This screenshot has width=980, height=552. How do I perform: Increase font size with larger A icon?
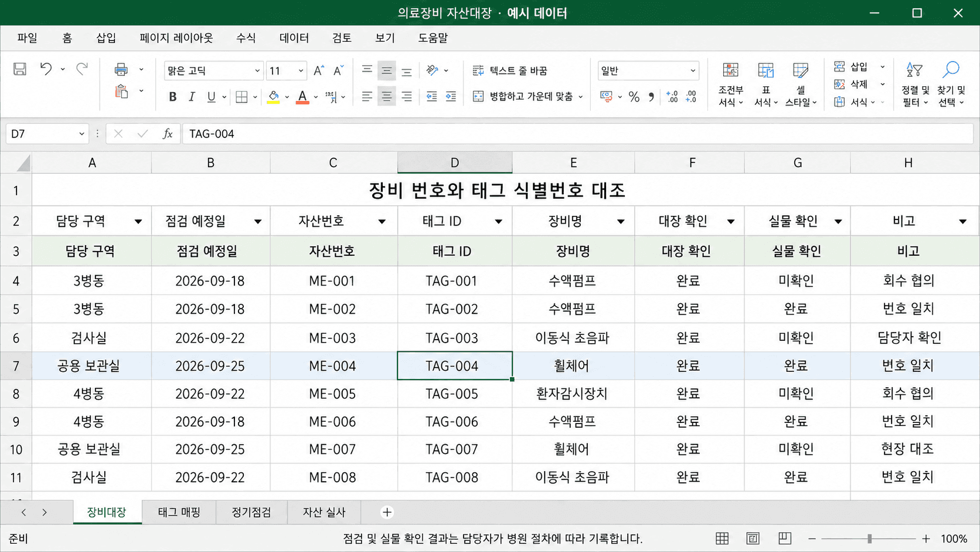pos(318,71)
